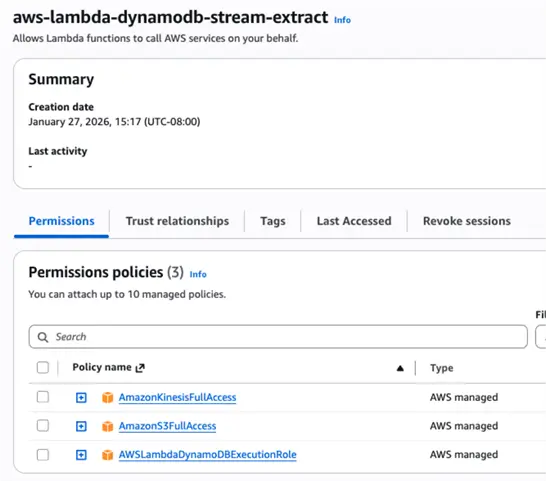Focus the policy Search field

278,337
